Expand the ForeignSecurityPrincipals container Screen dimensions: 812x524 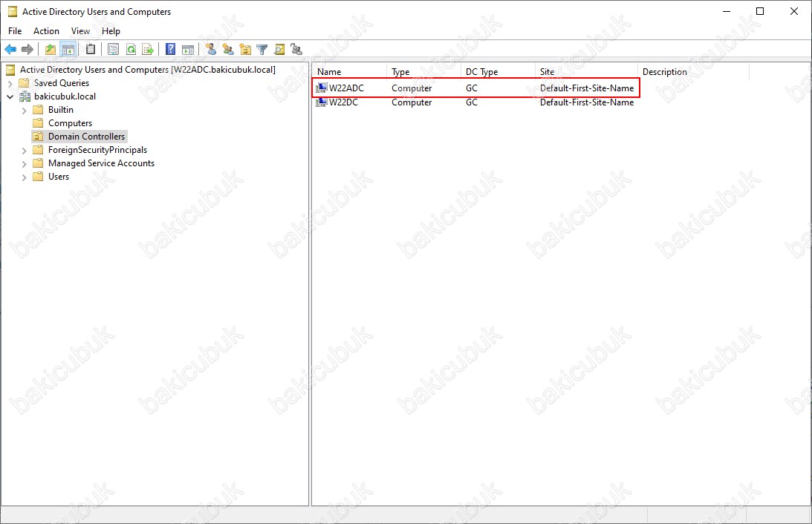tap(24, 151)
